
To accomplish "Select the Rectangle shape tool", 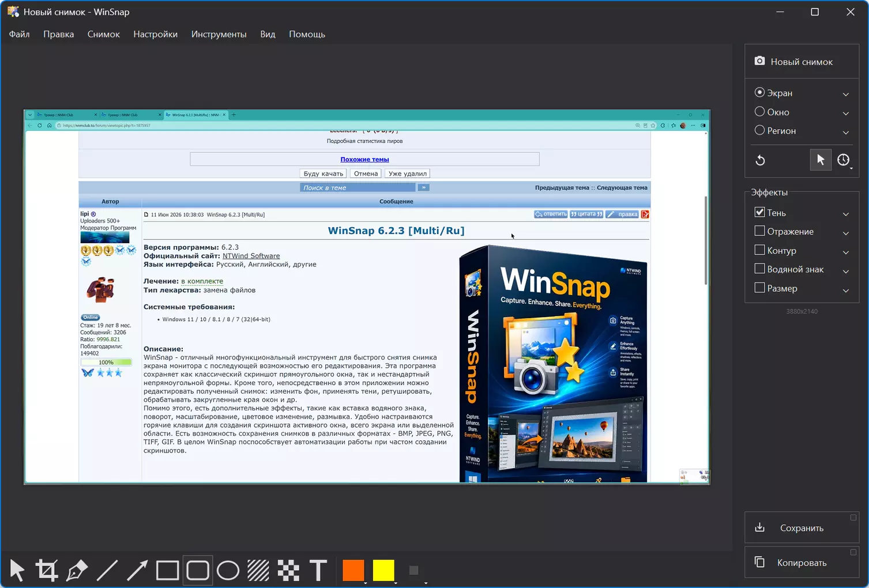I will (167, 571).
